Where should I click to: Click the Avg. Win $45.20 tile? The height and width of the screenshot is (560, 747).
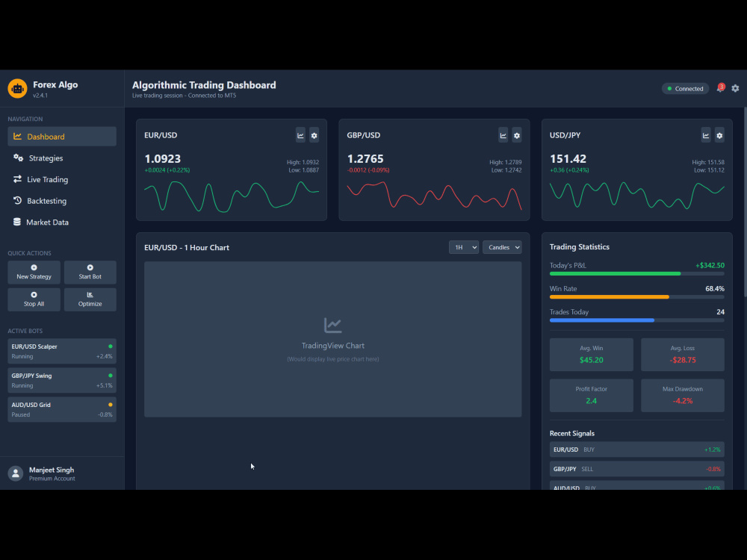(x=591, y=355)
